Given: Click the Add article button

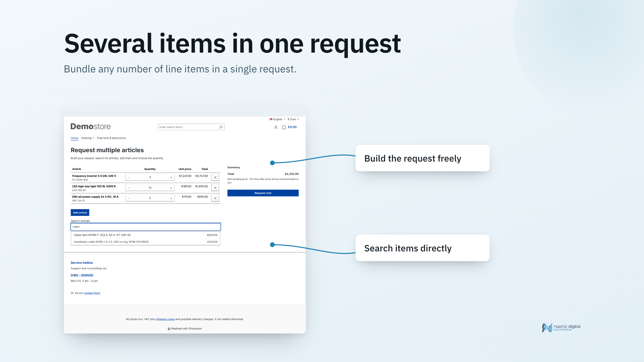Looking at the screenshot, I should tap(80, 213).
